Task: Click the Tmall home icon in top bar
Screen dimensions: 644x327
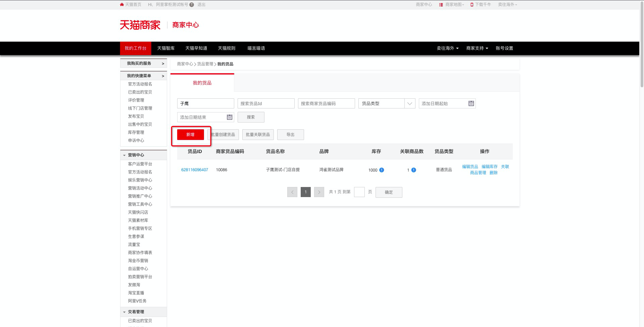Action: pos(122,5)
